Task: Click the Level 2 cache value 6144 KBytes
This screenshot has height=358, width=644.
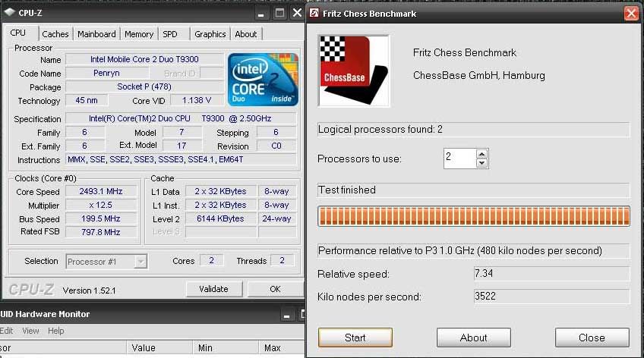Action: pos(220,218)
